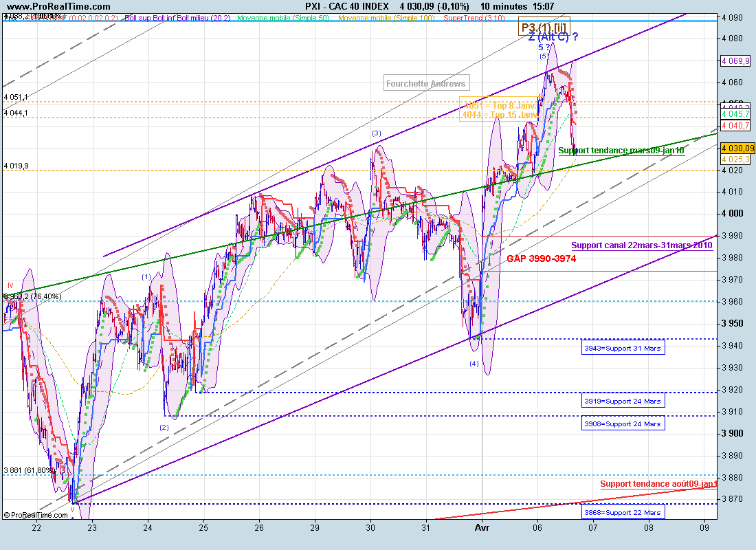Click the 3943=Support 31 Mars box

tap(623, 348)
